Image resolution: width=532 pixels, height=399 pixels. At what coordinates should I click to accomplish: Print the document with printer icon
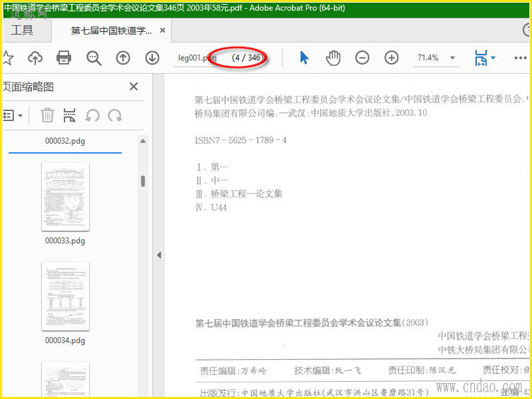[x=64, y=58]
